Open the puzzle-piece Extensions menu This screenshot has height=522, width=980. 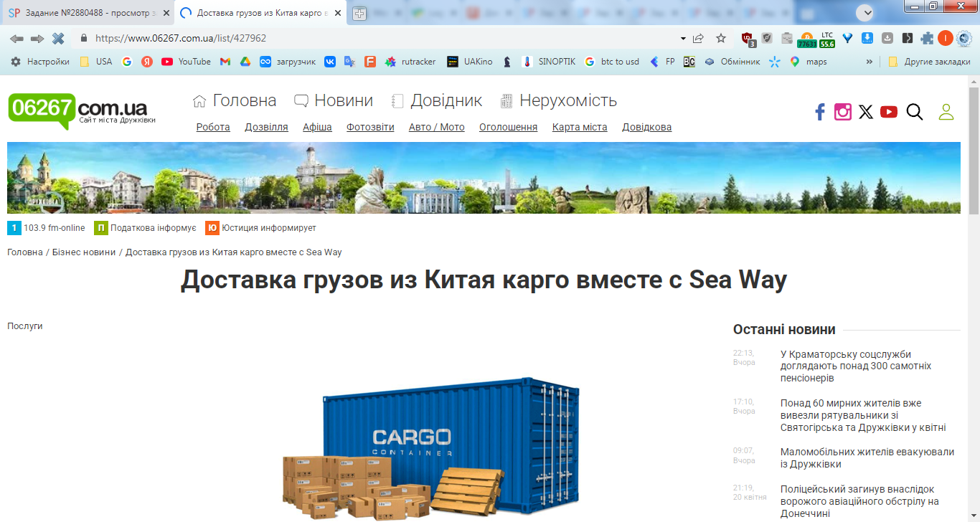point(928,38)
